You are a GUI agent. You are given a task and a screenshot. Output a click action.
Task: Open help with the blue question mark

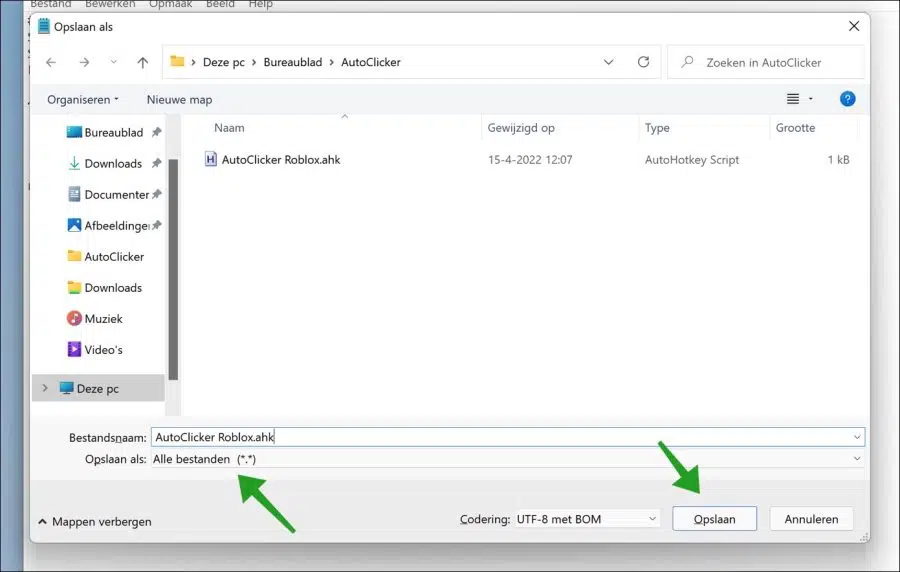[x=847, y=99]
